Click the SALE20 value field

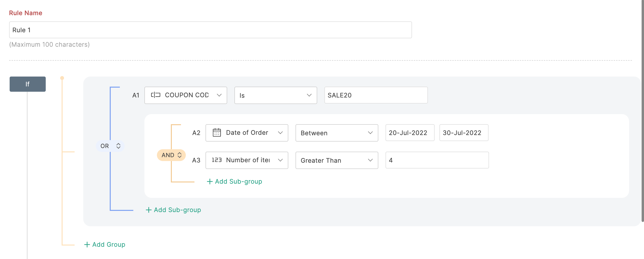click(376, 95)
